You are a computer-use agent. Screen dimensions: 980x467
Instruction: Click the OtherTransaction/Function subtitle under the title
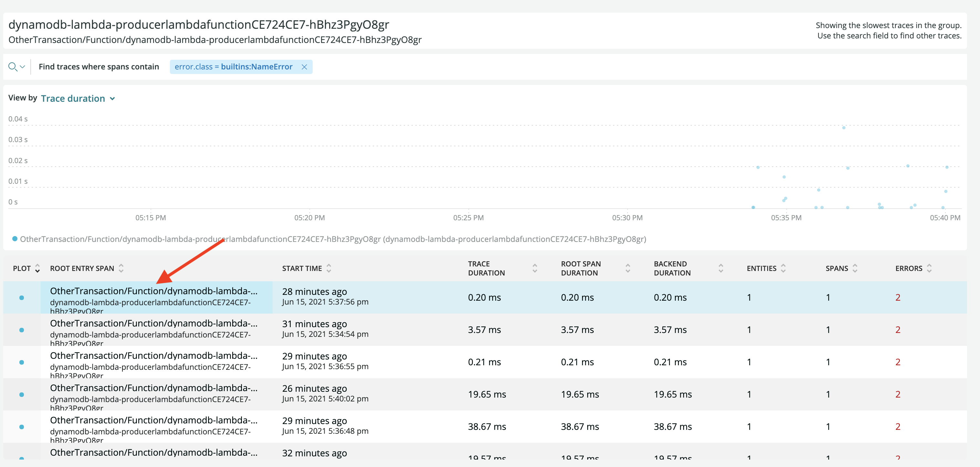coord(215,40)
